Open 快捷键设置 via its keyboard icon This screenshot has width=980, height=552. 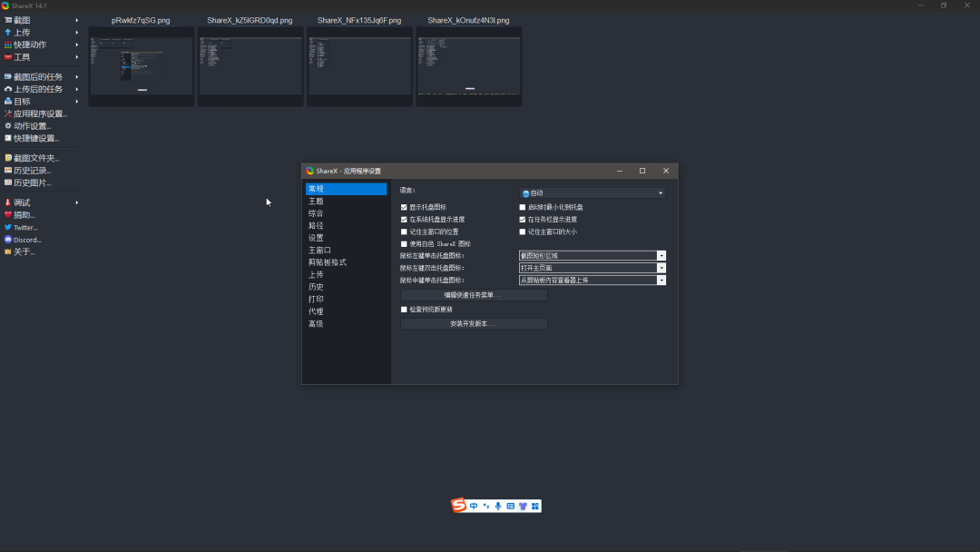pos(8,138)
